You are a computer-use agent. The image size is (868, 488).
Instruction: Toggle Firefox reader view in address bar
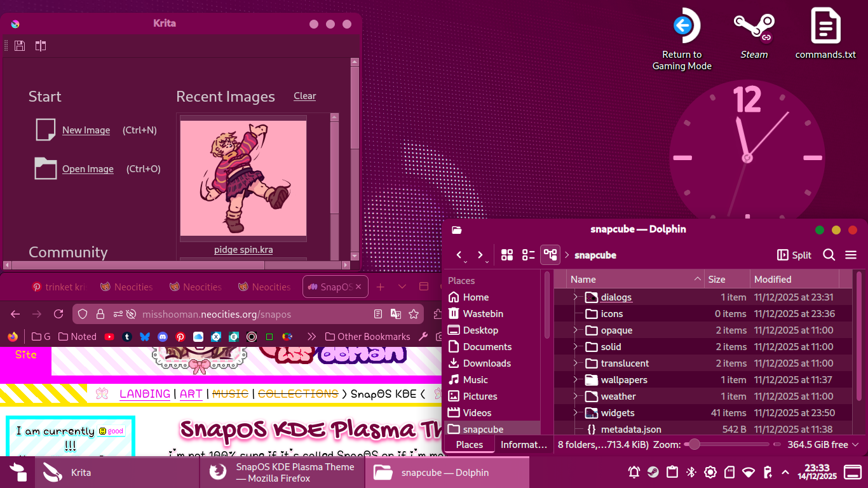tap(378, 314)
